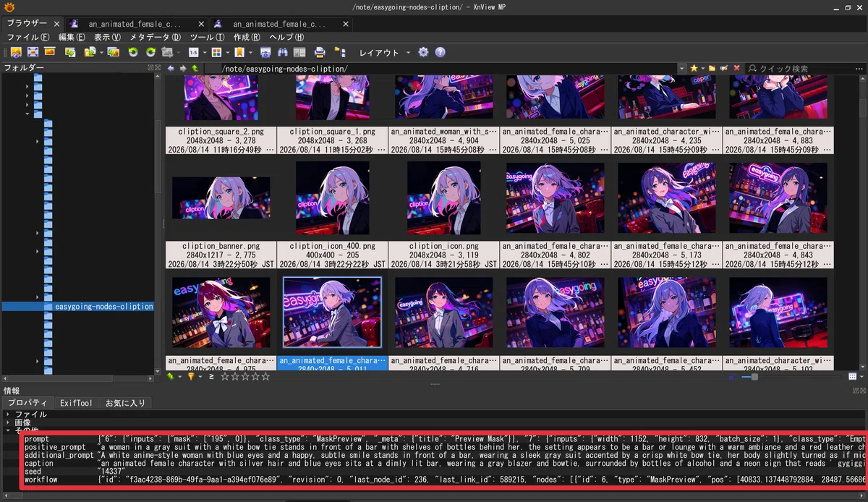Click the Rotate left toolbar icon
Screen dimensions: 868x502
point(133,52)
